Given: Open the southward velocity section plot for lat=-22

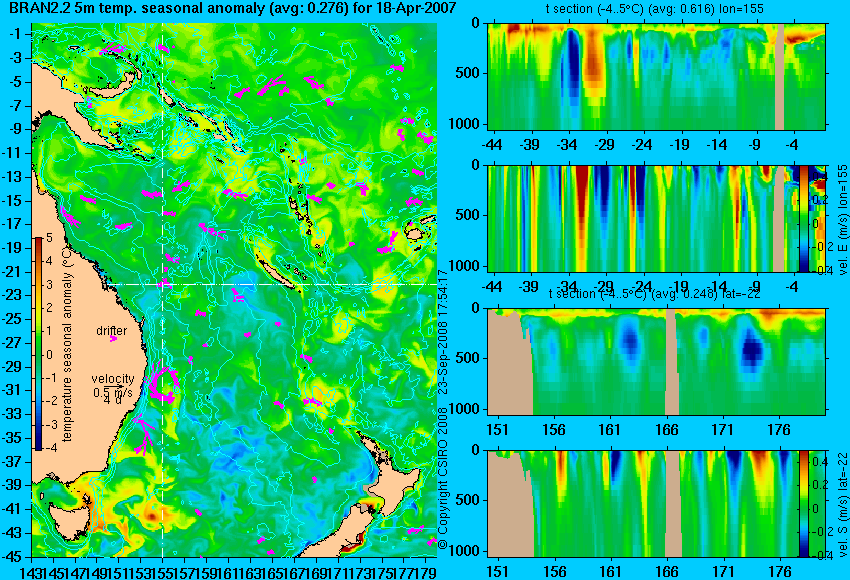Looking at the screenshot, I should click(x=643, y=504).
